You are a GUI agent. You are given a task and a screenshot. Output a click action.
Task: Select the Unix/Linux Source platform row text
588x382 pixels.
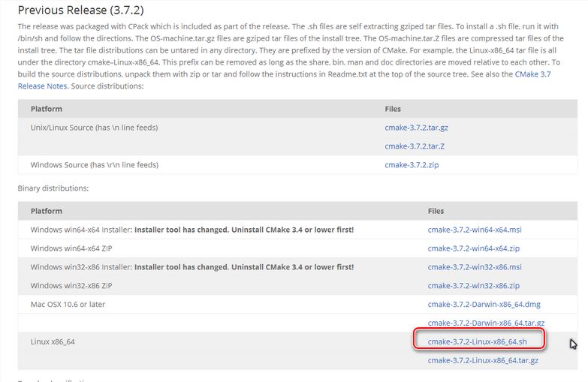point(94,128)
